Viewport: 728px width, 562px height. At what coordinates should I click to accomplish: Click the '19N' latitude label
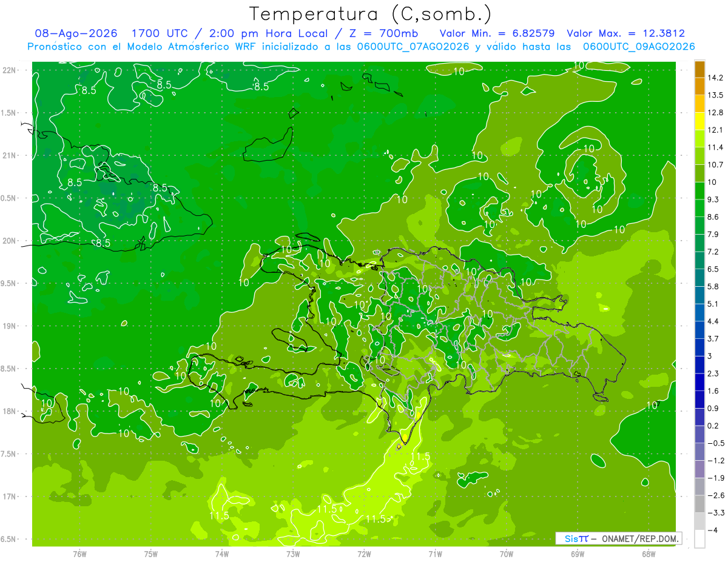[x=8, y=326]
